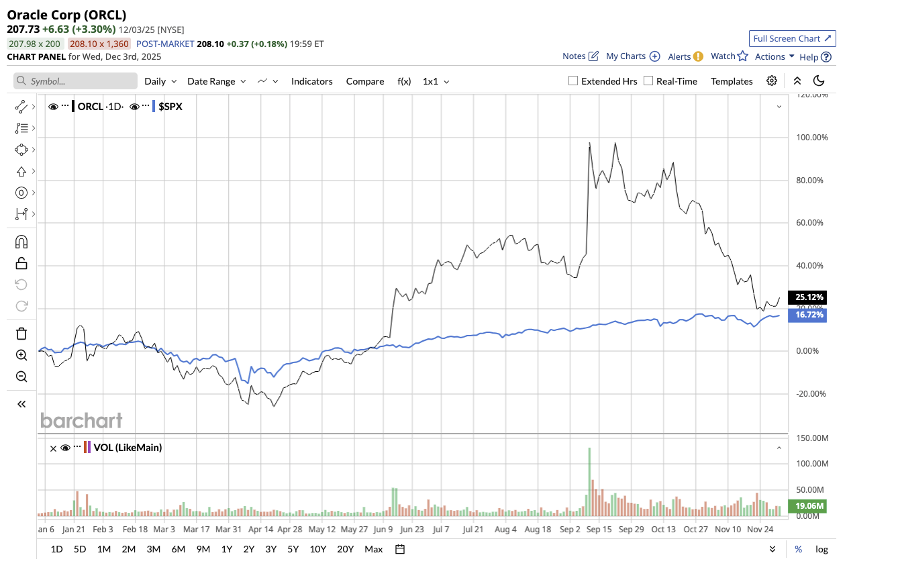Enable the Real-Time checkbox

pos(648,81)
